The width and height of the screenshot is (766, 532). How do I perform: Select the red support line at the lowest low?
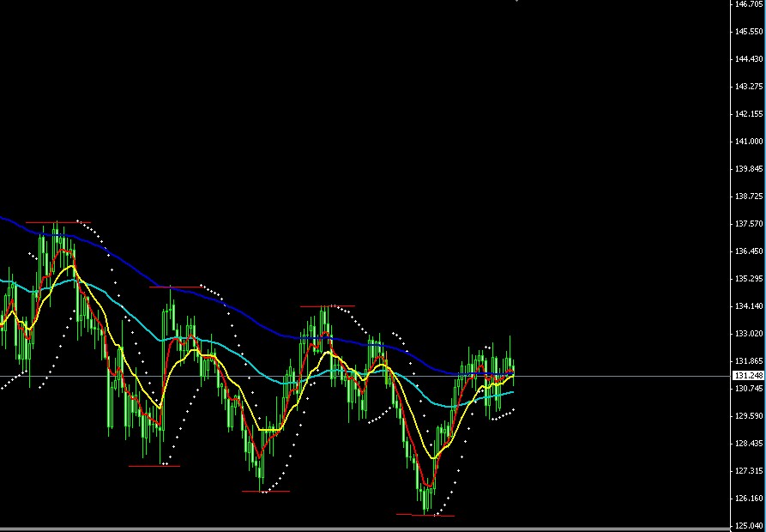425,515
